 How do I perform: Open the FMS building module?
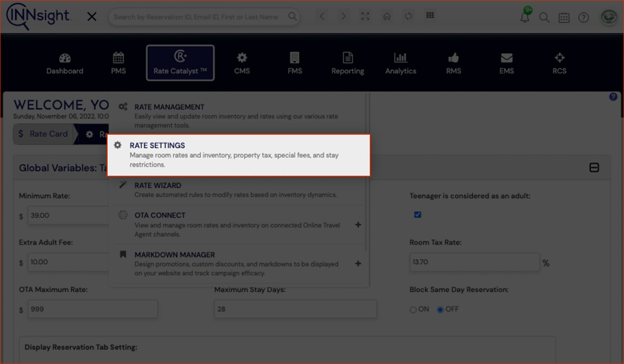pyautogui.click(x=295, y=63)
